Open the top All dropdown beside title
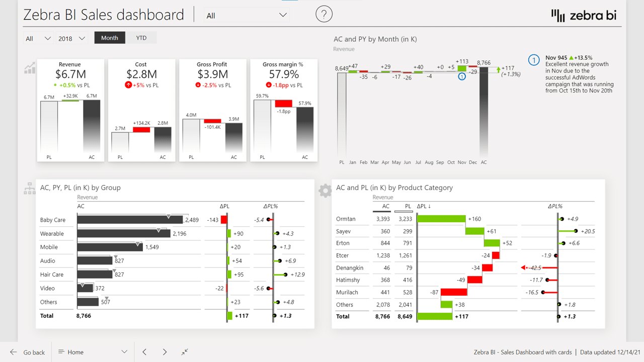Image resolution: width=644 pixels, height=362 pixels. point(247,15)
